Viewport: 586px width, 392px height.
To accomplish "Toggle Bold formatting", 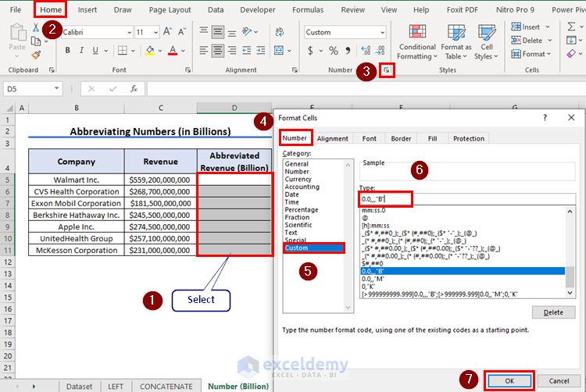I will pyautogui.click(x=68, y=50).
